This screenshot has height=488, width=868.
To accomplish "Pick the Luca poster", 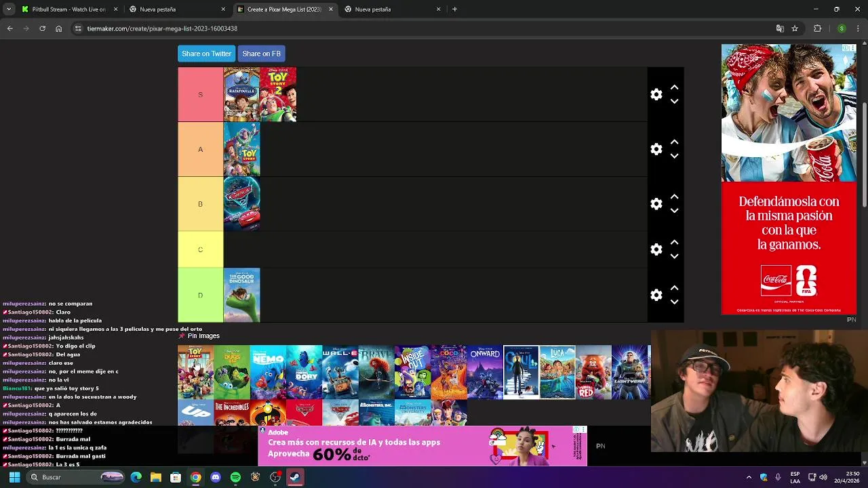I will tap(557, 373).
